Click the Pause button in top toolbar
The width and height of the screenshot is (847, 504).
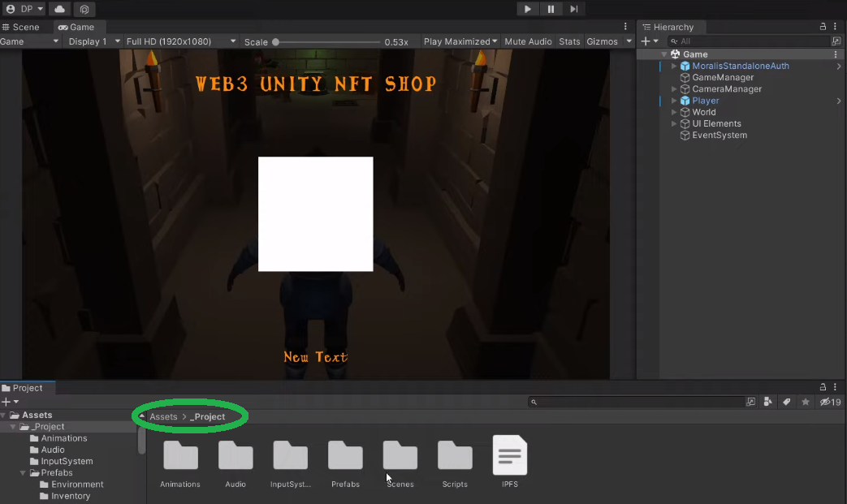(551, 9)
